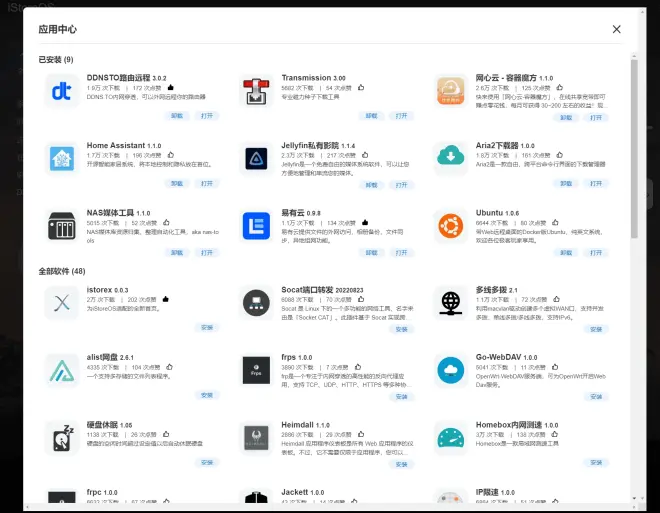Like alist网盘 with thumbs-up icon
The height and width of the screenshot is (513, 660).
point(169,367)
